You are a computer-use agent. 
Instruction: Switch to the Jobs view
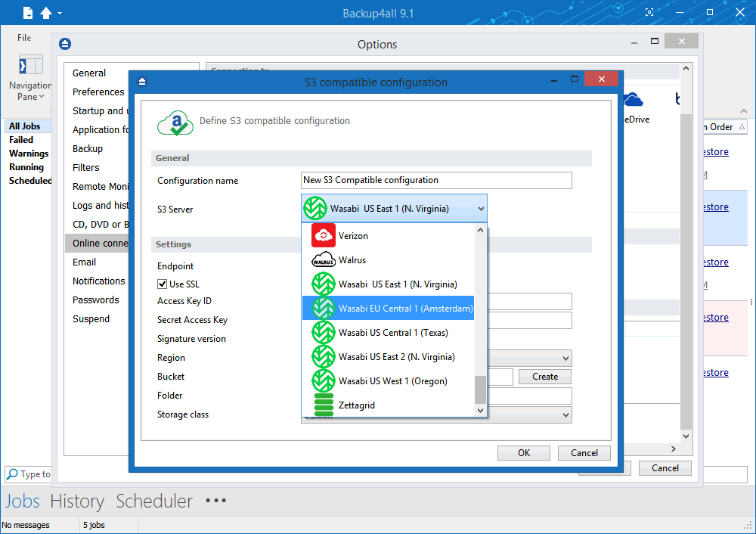(23, 501)
